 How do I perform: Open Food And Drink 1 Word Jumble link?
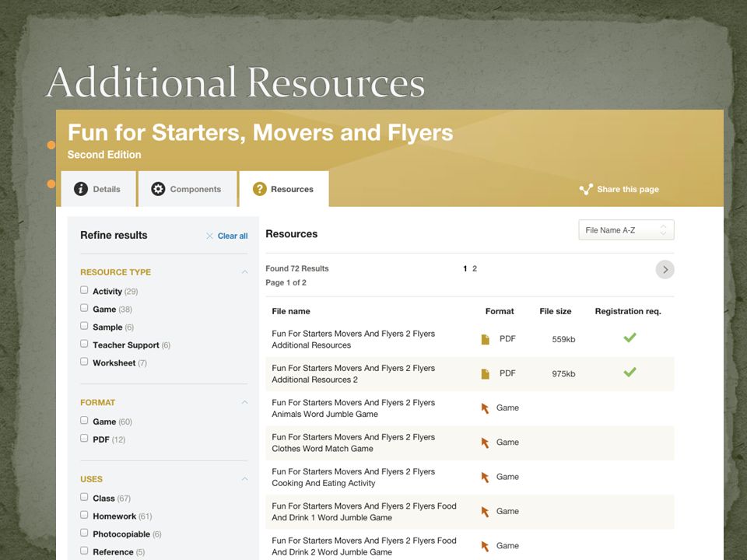[364, 512]
